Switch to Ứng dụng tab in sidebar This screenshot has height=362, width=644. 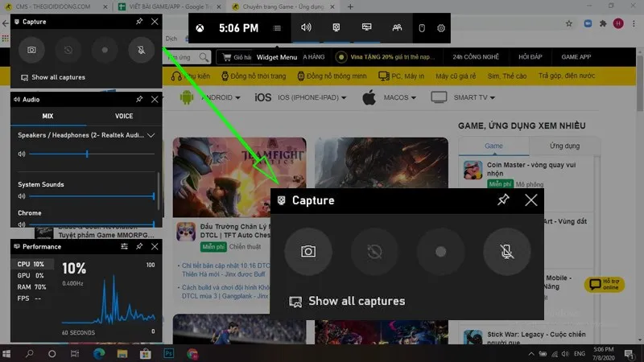tap(564, 146)
